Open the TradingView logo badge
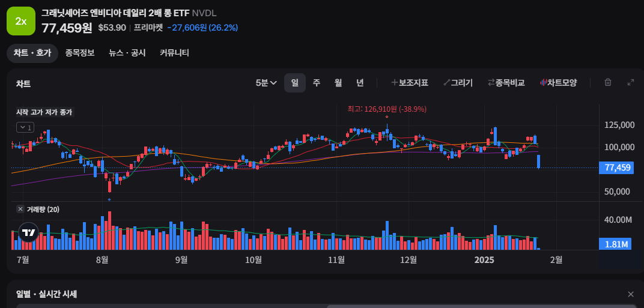This screenshot has width=644, height=308. coord(29,232)
